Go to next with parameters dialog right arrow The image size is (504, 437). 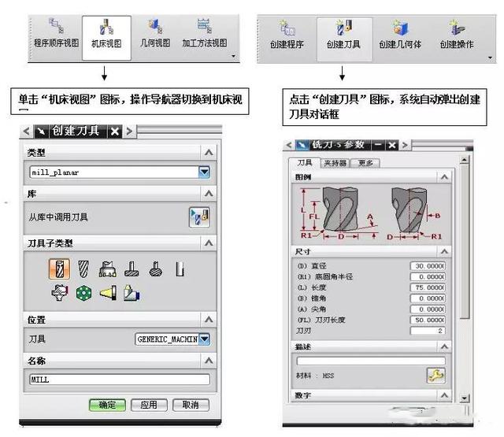(x=405, y=145)
